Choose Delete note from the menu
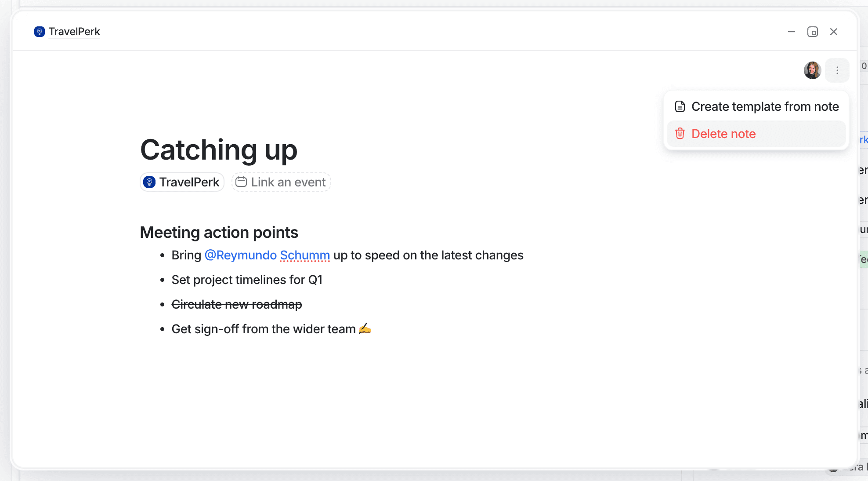 click(723, 134)
